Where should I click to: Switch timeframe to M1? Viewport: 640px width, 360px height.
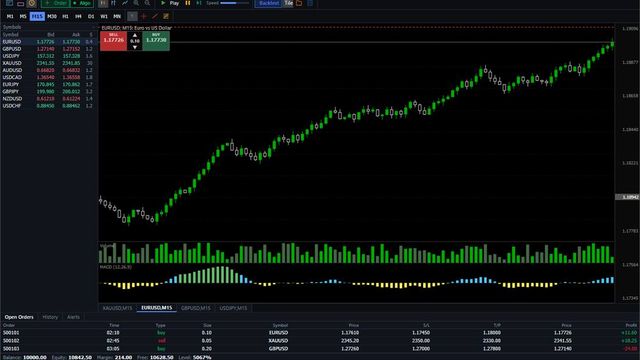pyautogui.click(x=10, y=16)
